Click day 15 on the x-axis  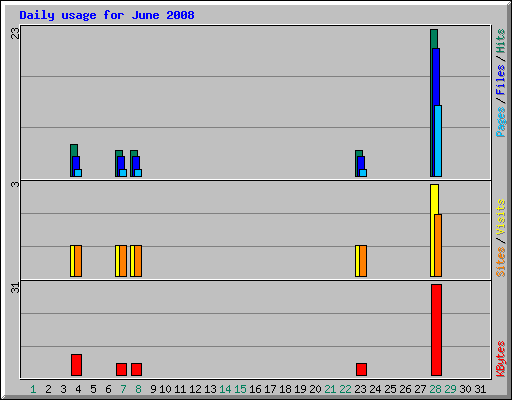coord(240,389)
